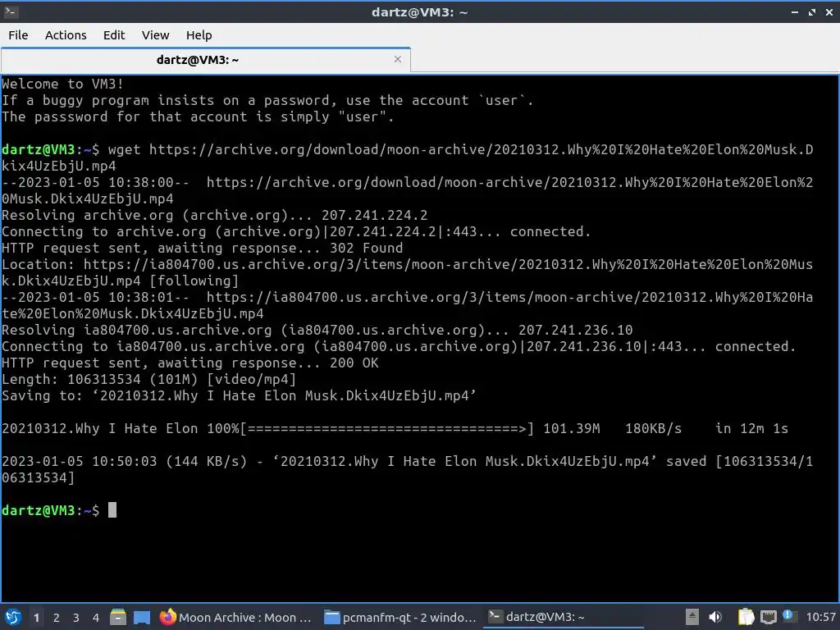Open the clipboard manager tray icon
The width and height of the screenshot is (840, 630).
[746, 617]
